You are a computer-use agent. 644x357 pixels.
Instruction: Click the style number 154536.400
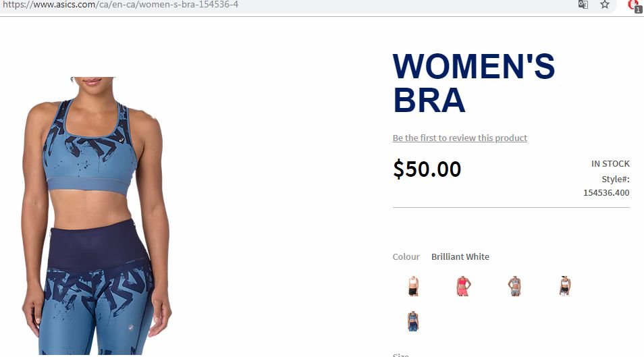[x=606, y=193]
